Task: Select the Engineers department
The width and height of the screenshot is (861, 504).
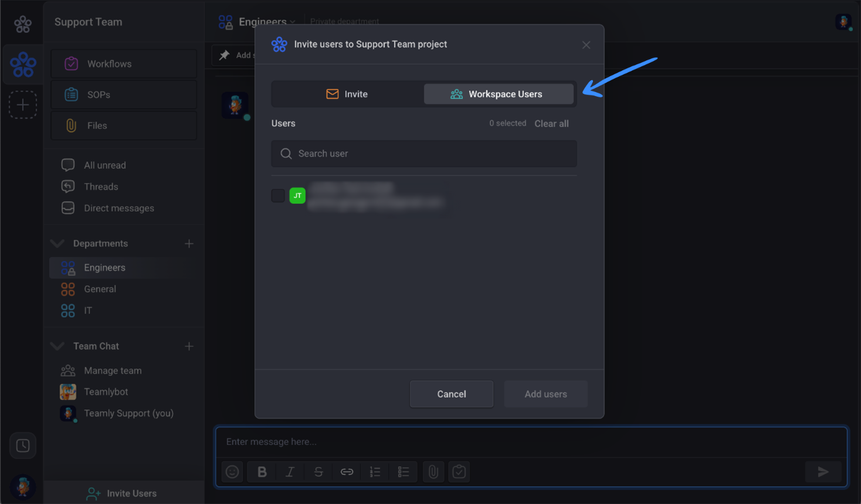Action: tap(124, 268)
